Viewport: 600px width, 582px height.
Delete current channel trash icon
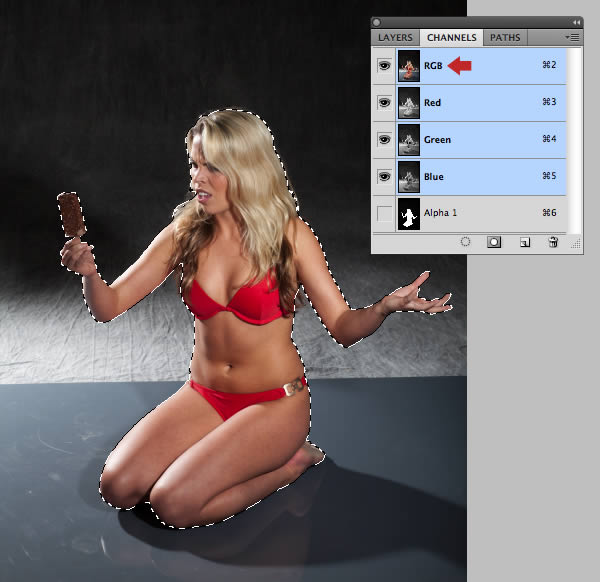[x=553, y=242]
